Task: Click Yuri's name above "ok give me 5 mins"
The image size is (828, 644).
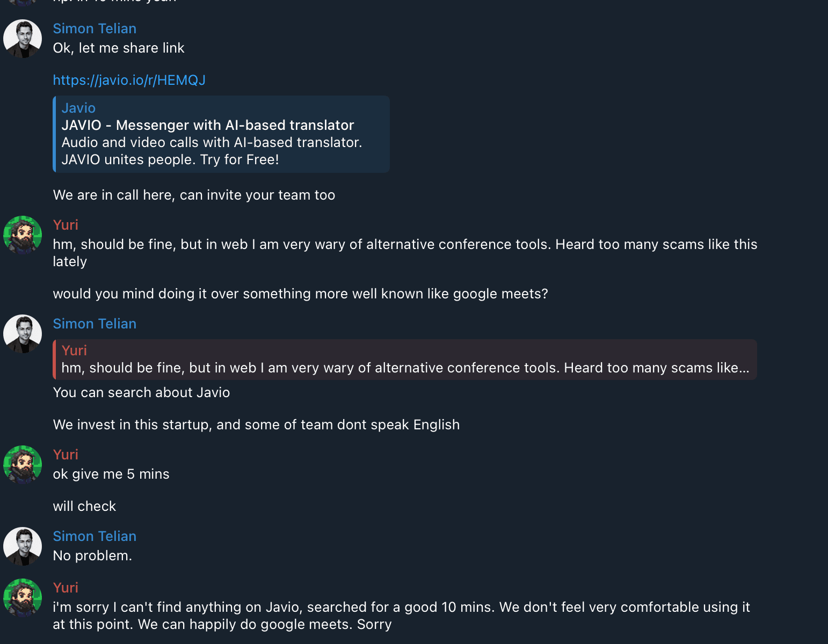Action: click(66, 455)
